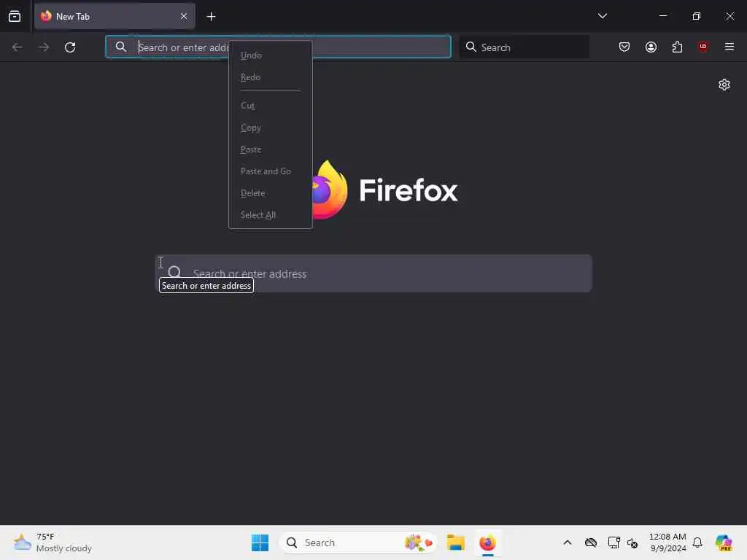
Task: Open Firefox View recent browsing icon
Action: tap(15, 16)
